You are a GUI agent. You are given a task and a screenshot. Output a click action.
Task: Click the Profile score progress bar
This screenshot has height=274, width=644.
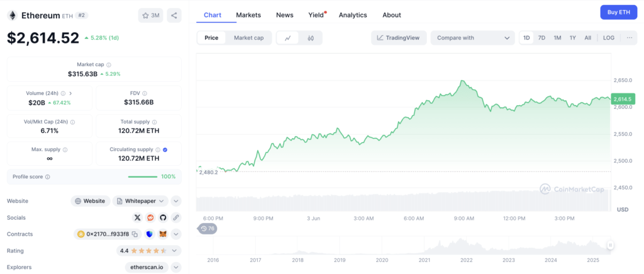[143, 177]
